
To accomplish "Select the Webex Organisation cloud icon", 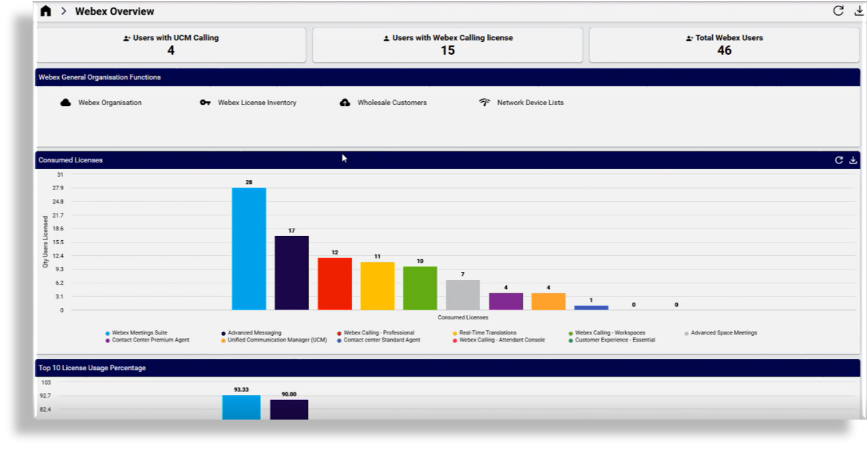I will pyautogui.click(x=67, y=102).
